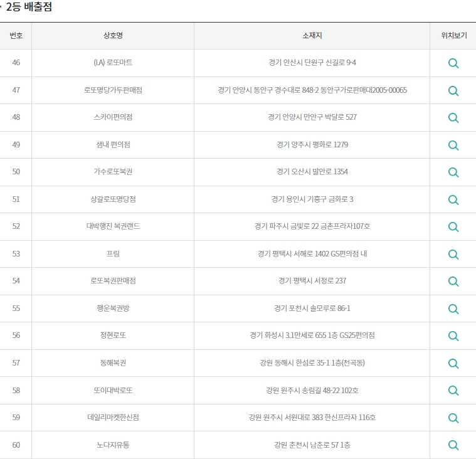Select store name 데일리마켓한신점
The height and width of the screenshot is (459, 476).
coord(113,418)
